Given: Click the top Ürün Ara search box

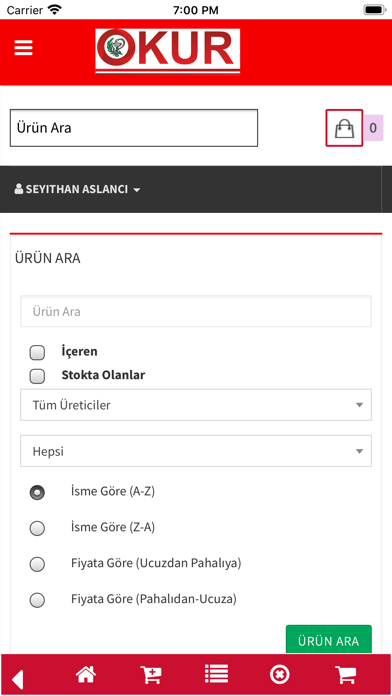Looking at the screenshot, I should click(134, 128).
